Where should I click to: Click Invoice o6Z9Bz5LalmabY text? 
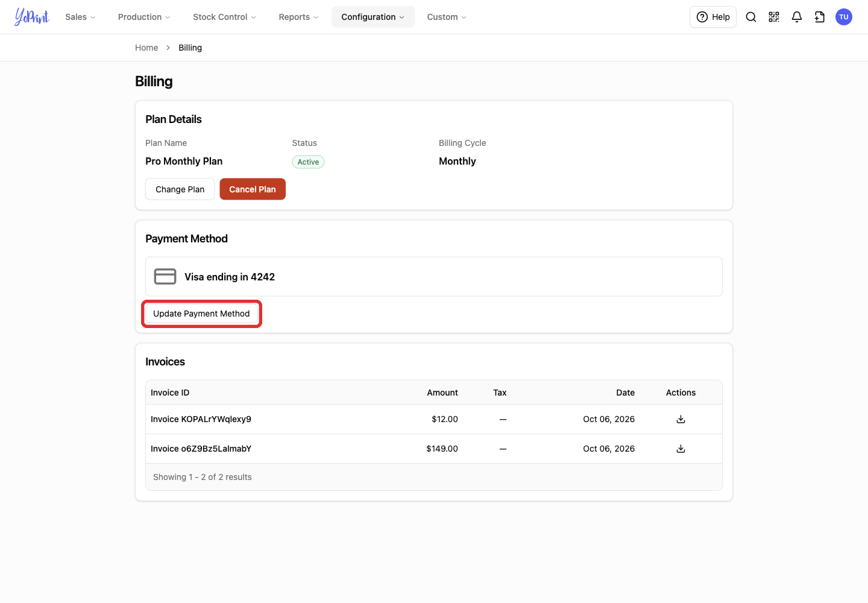click(201, 449)
